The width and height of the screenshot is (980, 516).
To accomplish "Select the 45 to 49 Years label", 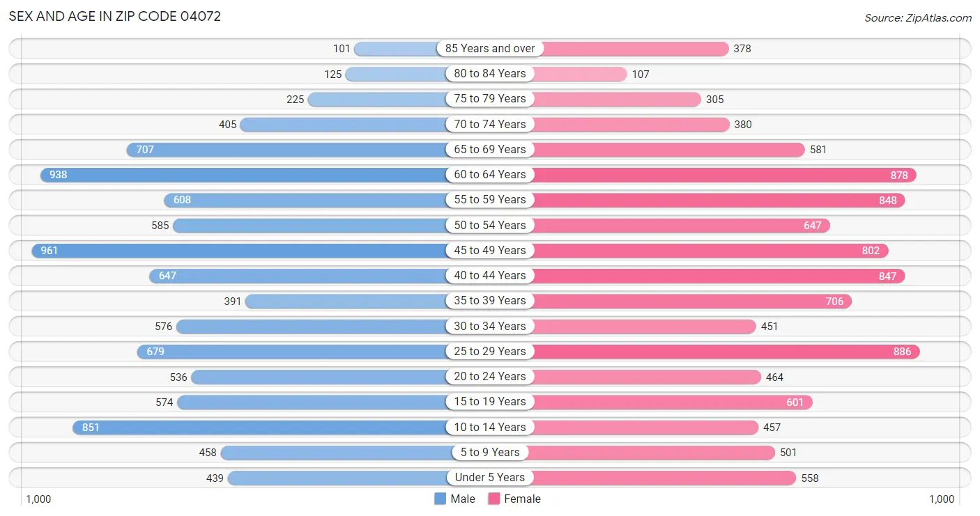I will [490, 250].
